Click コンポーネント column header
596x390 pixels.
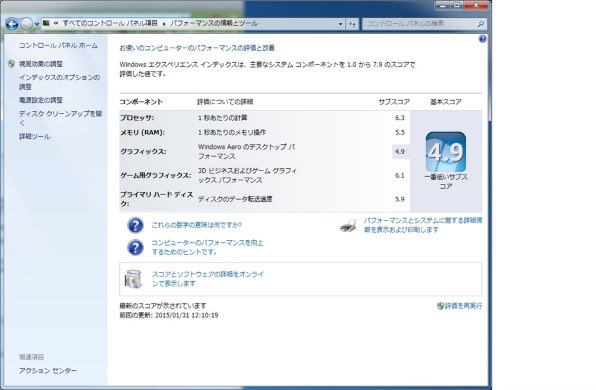pyautogui.click(x=141, y=102)
